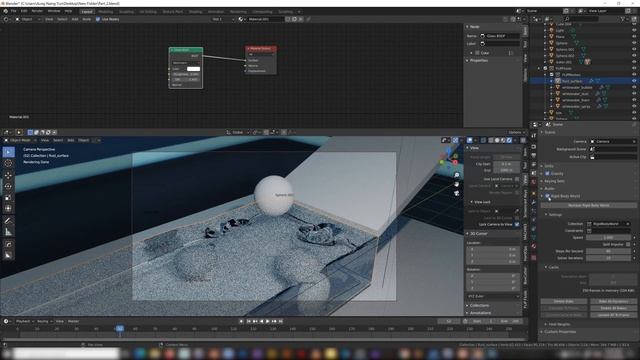Open the Material properties tab icon
The height and width of the screenshot is (360, 640).
533,247
